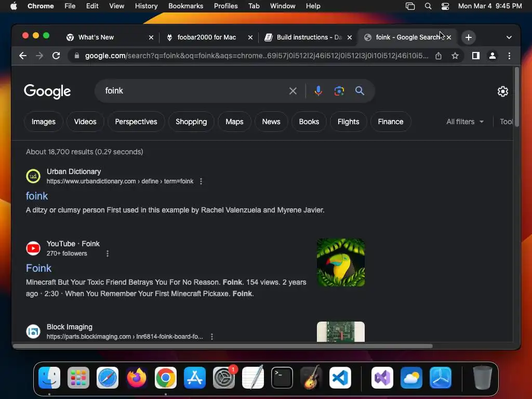Open the Chrome three-dot menu

509,56
